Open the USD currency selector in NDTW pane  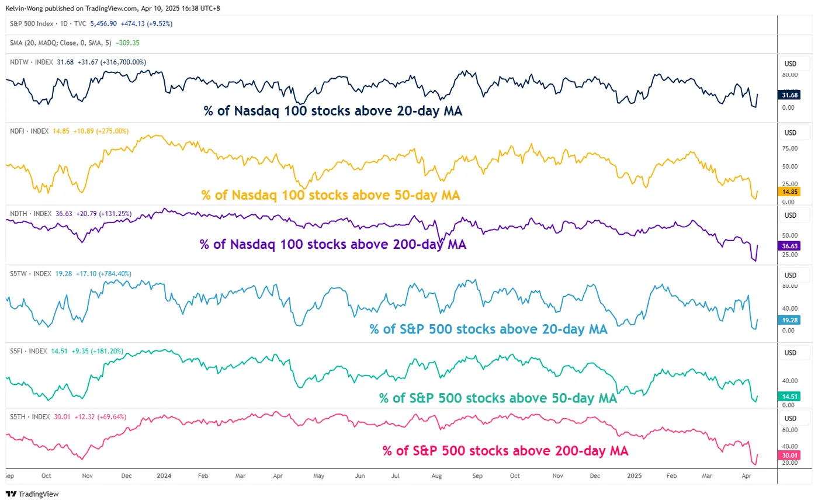791,62
